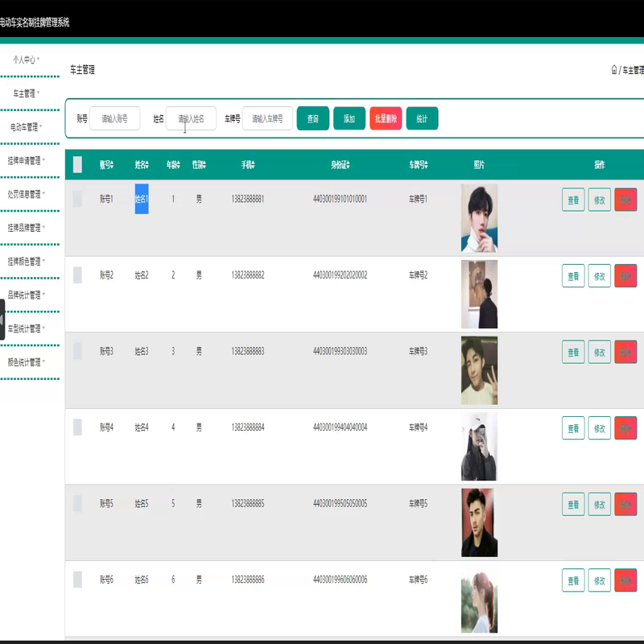Viewport: 644px width, 644px height.
Task: Check the checkbox for row 账号1
Action: coord(77,199)
